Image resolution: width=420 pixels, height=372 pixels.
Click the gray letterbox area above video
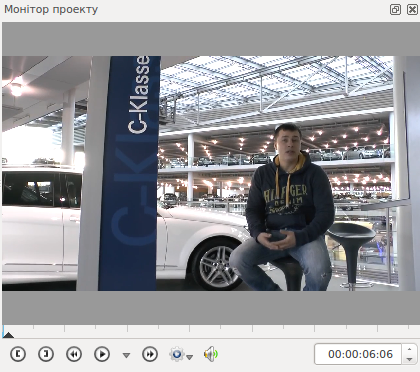[x=210, y=39]
